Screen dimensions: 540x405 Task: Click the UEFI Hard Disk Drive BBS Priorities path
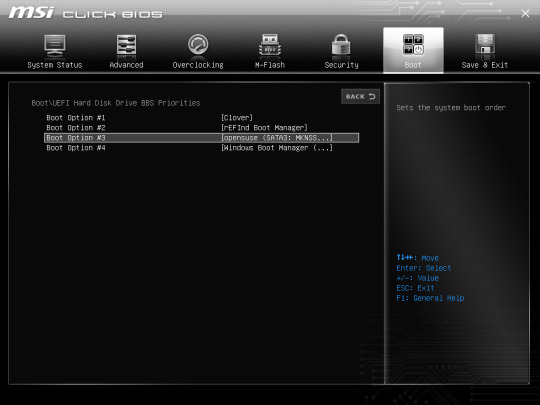[116, 103]
